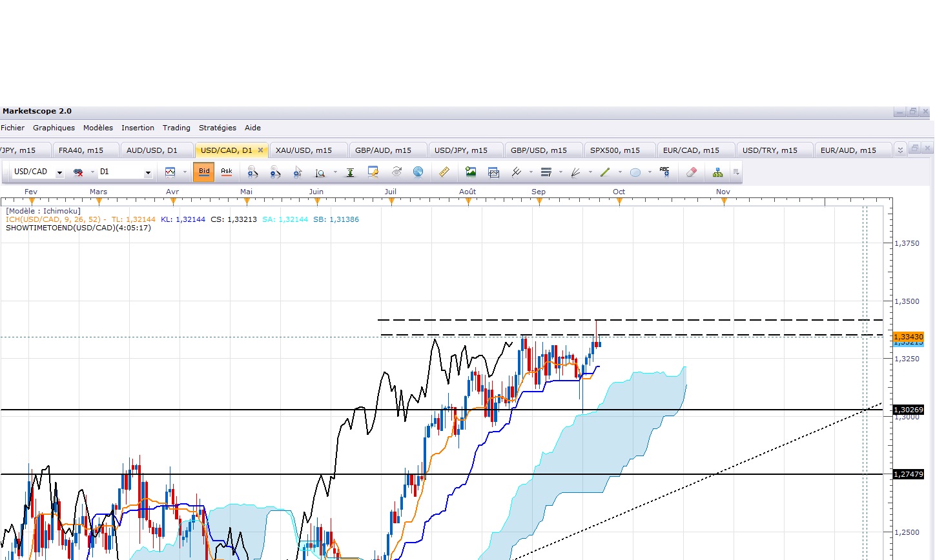This screenshot has height=560, width=935.
Task: Click the grey refresh eye icon
Action: click(x=396, y=172)
